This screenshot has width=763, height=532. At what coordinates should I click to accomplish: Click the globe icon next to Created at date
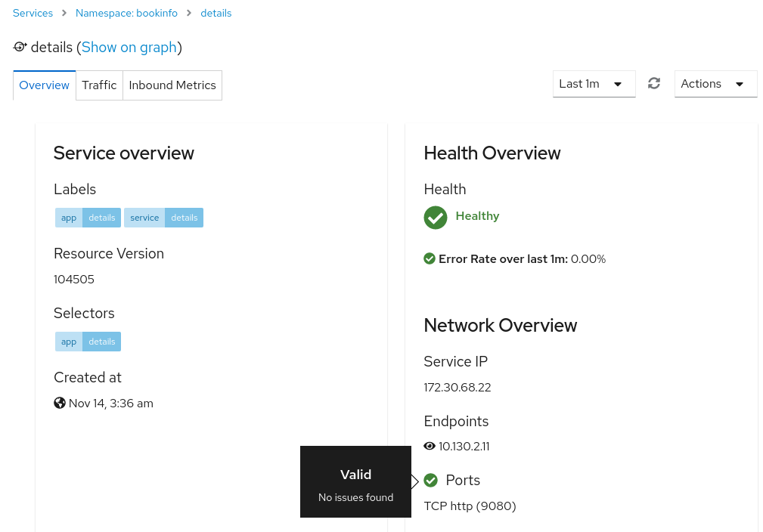tap(60, 403)
